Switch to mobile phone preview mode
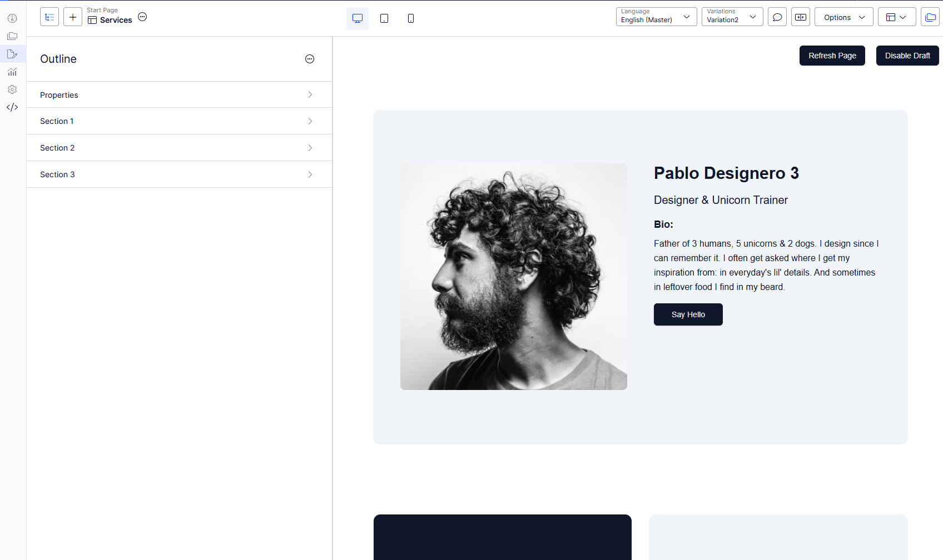The height and width of the screenshot is (560, 943). pos(411,18)
